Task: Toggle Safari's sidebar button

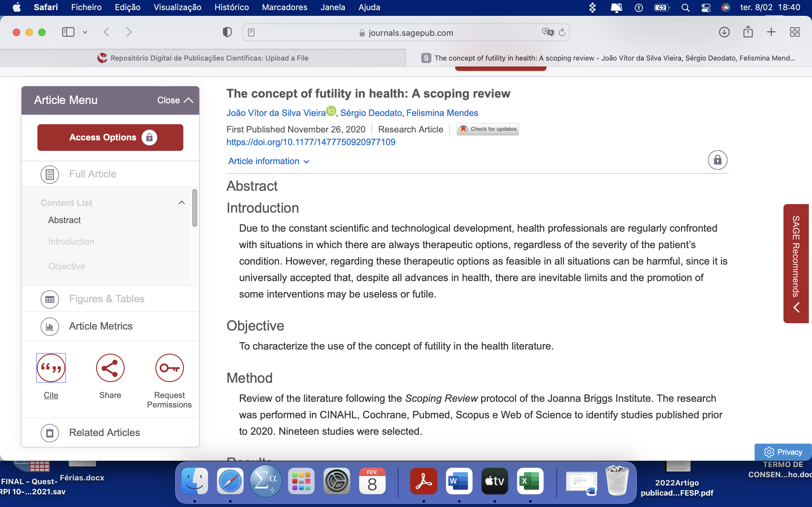Action: coord(68,32)
